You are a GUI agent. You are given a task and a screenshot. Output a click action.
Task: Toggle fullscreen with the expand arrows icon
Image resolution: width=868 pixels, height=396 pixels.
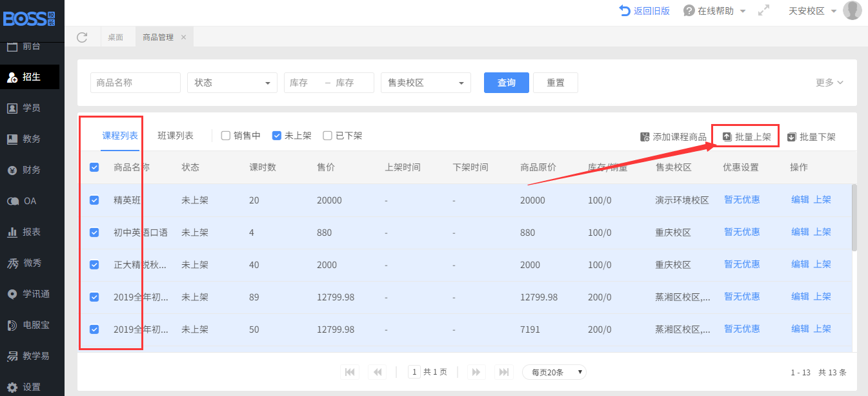[x=763, y=11]
